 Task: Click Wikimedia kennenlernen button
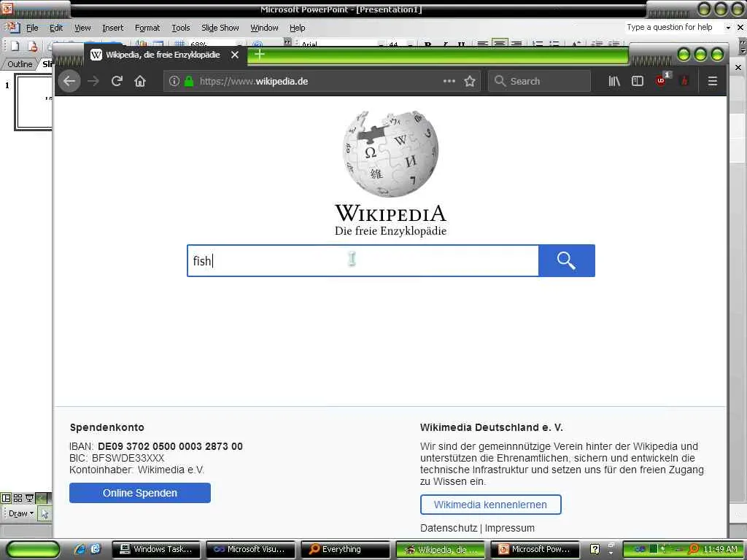[491, 505]
